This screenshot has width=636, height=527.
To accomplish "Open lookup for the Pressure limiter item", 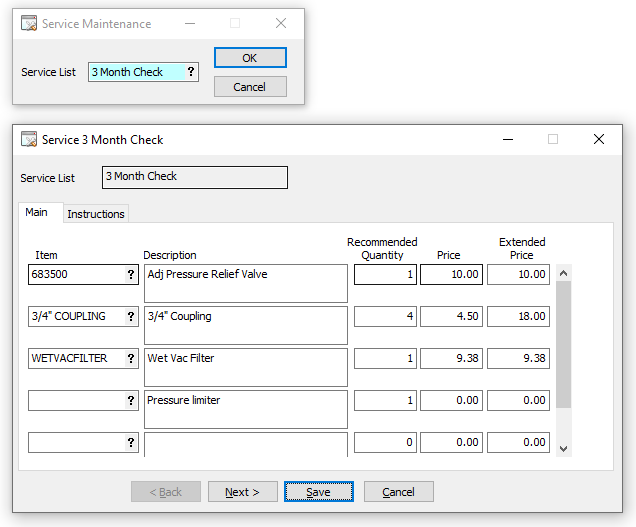I will coord(130,401).
